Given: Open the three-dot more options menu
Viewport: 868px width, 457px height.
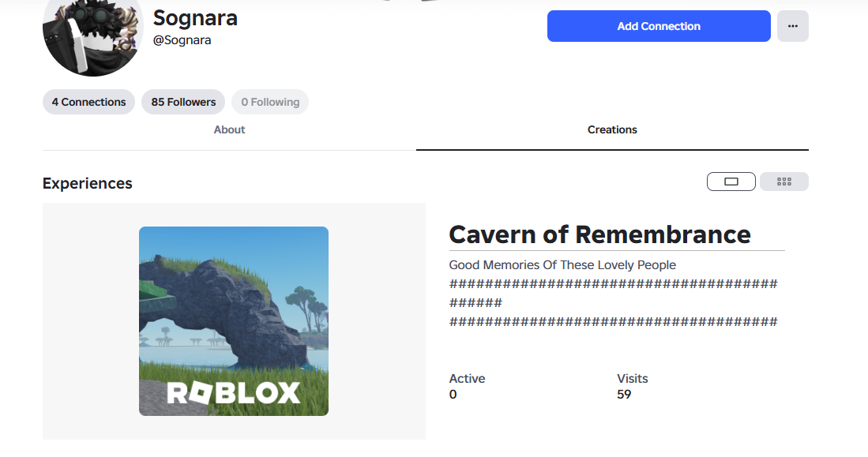Looking at the screenshot, I should coord(793,26).
